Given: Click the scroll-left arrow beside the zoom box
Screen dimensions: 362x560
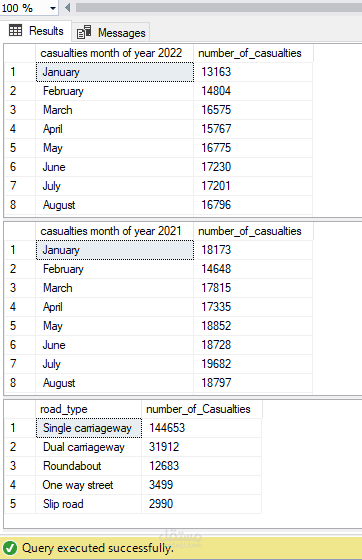Looking at the screenshot, I should pos(67,8).
